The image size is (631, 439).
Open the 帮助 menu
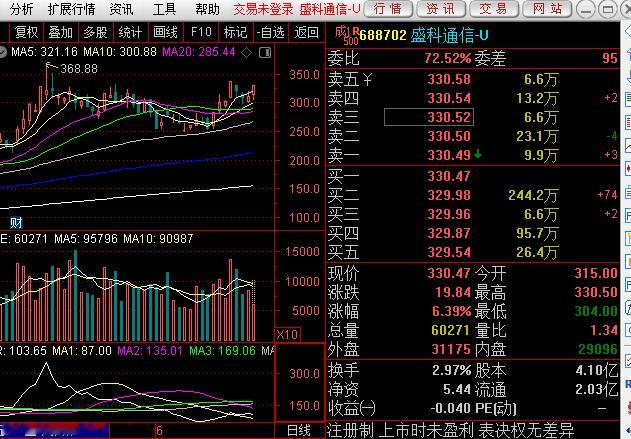coord(208,9)
